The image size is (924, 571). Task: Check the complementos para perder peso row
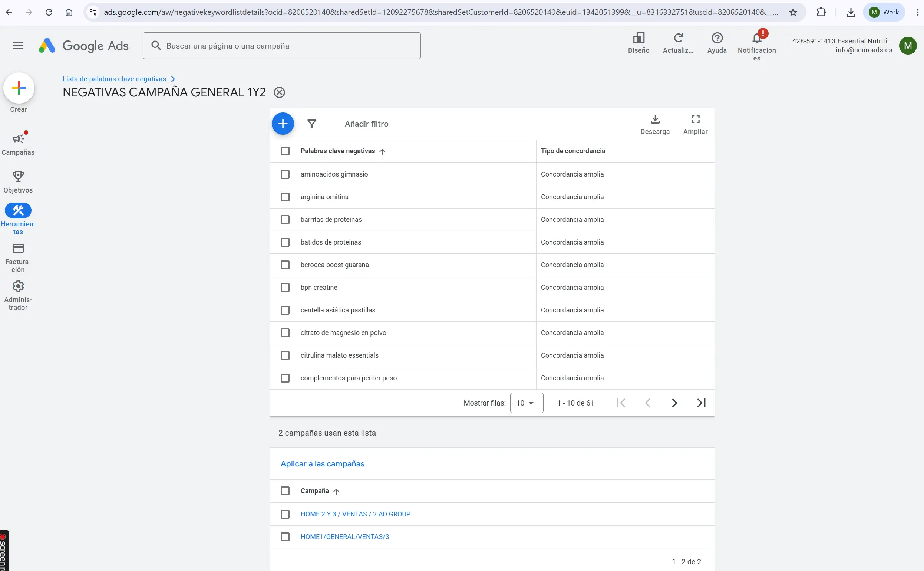(285, 378)
